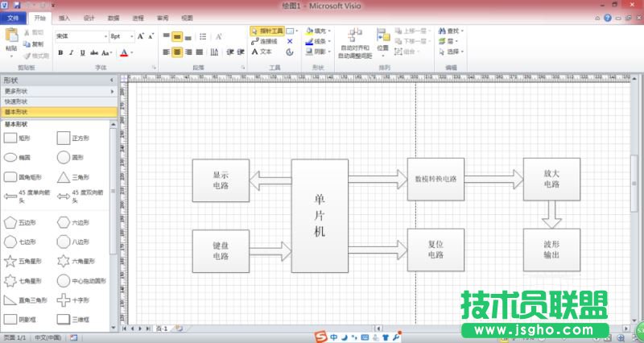This screenshot has width=644, height=343.
Task: Click the Cut (剪切) icon
Action: pos(27,32)
